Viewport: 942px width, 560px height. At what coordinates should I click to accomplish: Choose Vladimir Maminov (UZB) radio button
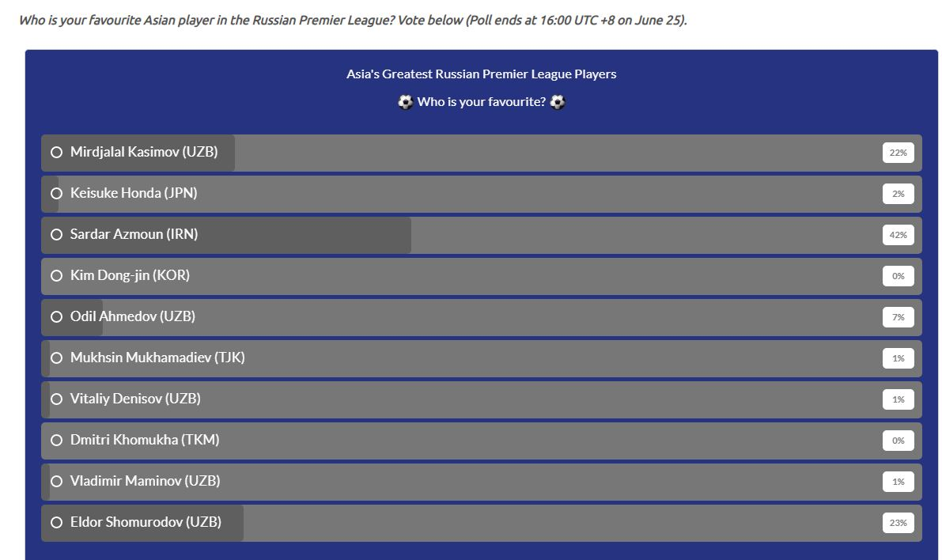pyautogui.click(x=56, y=482)
